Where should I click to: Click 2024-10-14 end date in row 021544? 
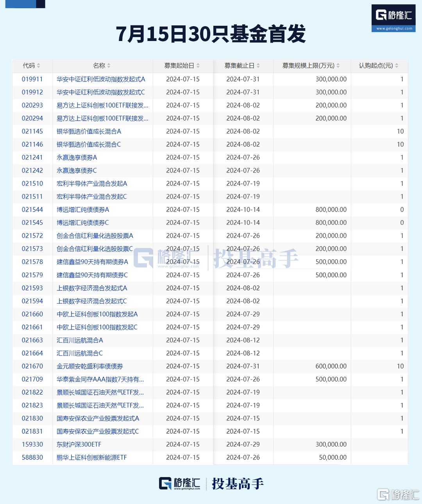point(243,210)
